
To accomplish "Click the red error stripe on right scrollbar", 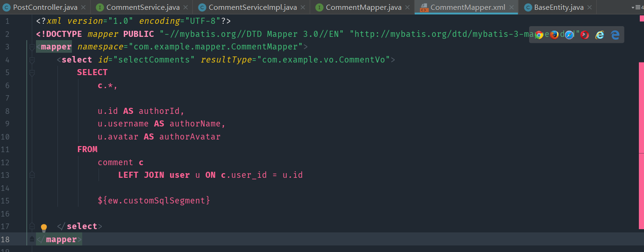I will [641, 145].
